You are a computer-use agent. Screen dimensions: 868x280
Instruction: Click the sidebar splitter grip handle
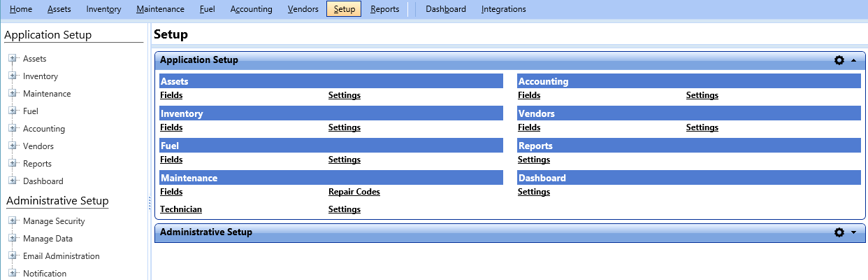click(x=150, y=203)
